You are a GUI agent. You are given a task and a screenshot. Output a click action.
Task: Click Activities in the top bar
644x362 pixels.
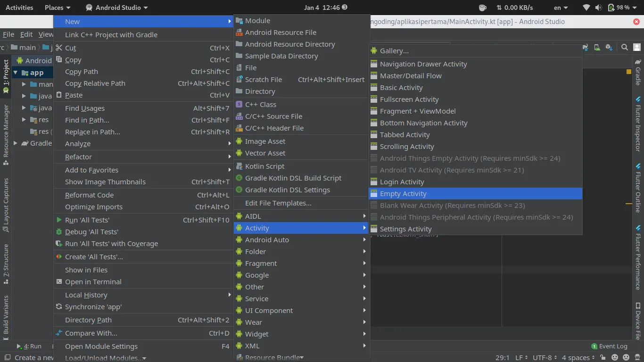(19, 8)
